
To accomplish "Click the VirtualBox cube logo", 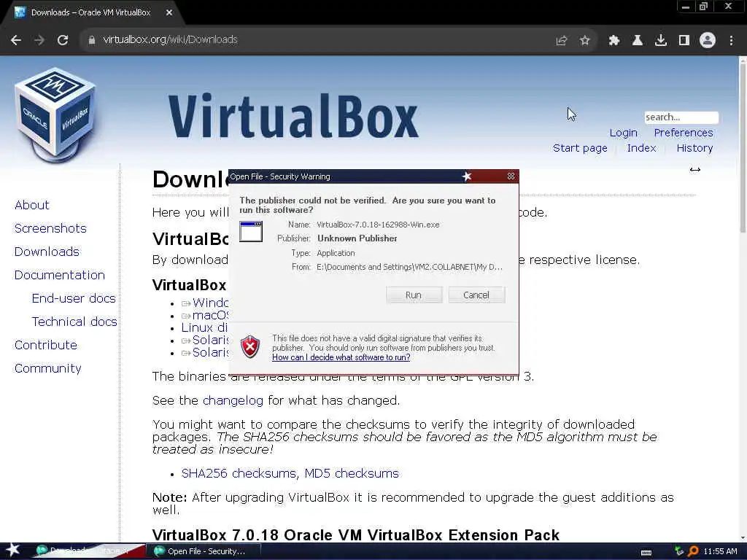I will click(x=55, y=116).
